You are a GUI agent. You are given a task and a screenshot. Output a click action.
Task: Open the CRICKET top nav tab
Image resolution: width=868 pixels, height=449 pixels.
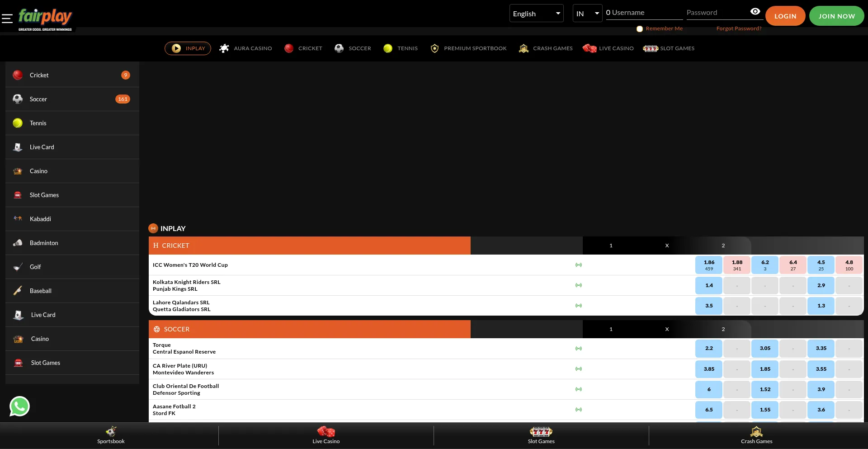303,48
